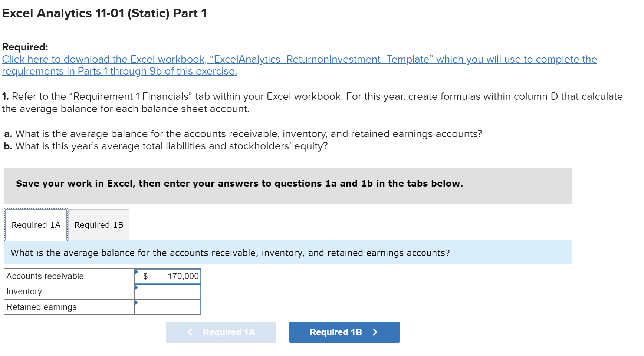This screenshot has height=356, width=644.
Task: Click inside the Retained earnings answer field
Action: pos(169,307)
